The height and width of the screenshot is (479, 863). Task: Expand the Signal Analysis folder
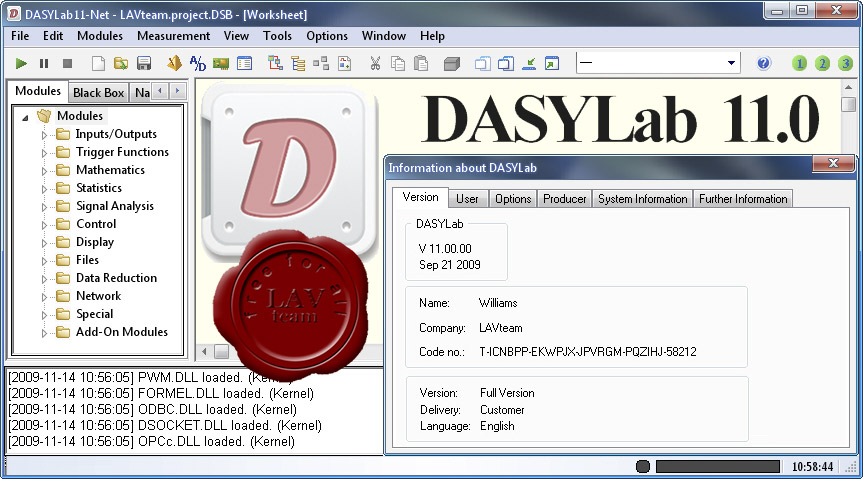[x=44, y=207]
